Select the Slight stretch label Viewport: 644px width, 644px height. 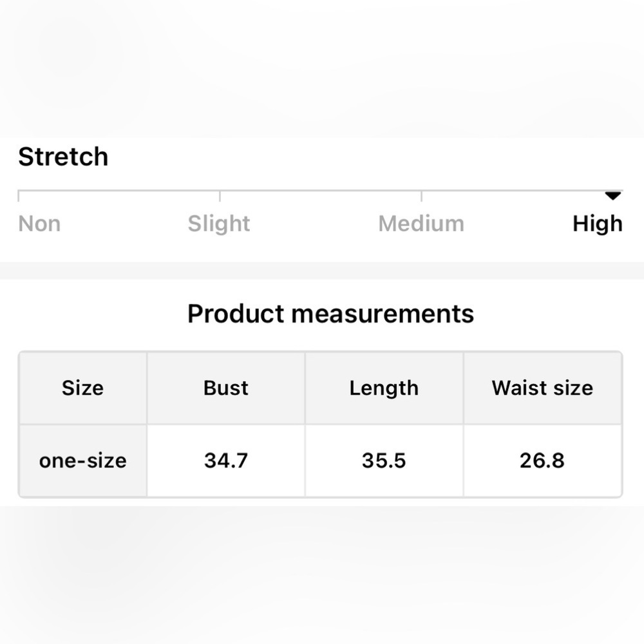[x=219, y=223]
